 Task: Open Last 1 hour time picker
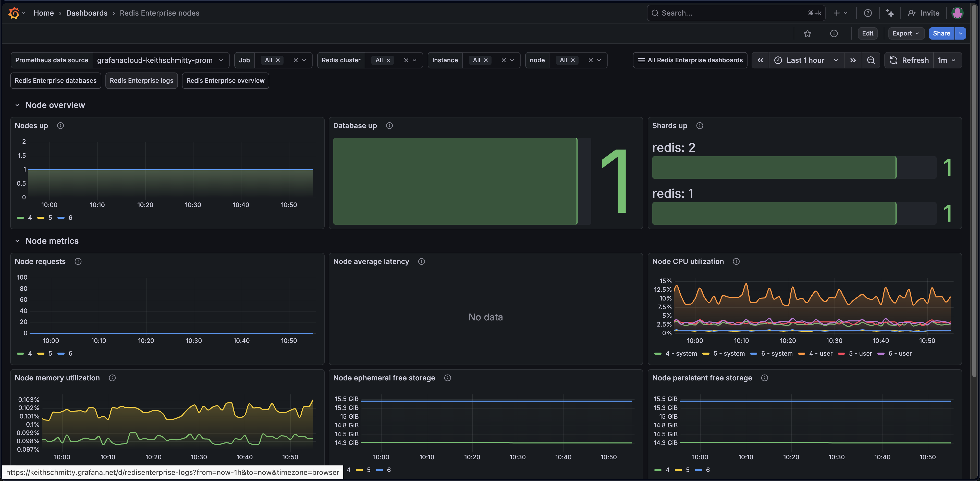(806, 60)
